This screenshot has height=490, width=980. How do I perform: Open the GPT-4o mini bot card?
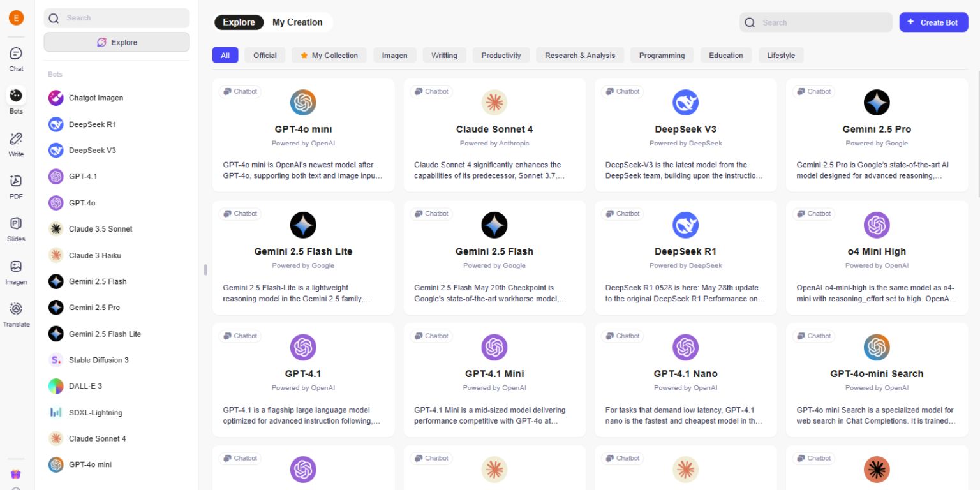303,135
